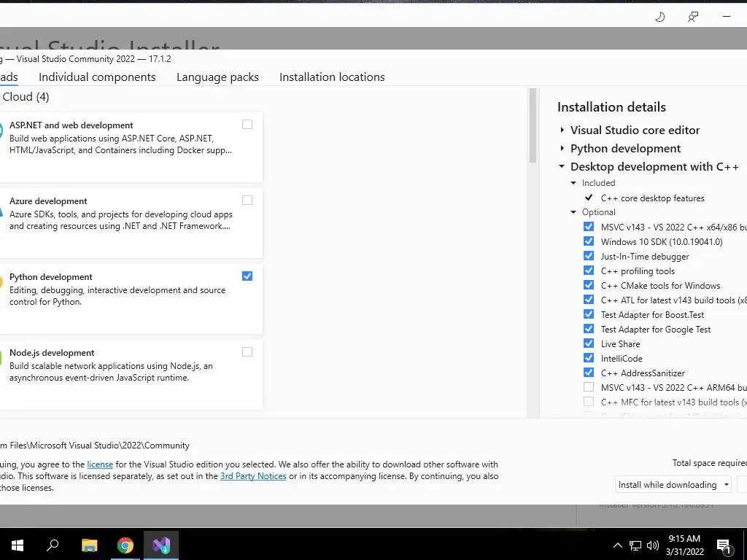Switch to Individual components tab
747x560 pixels.
97,77
